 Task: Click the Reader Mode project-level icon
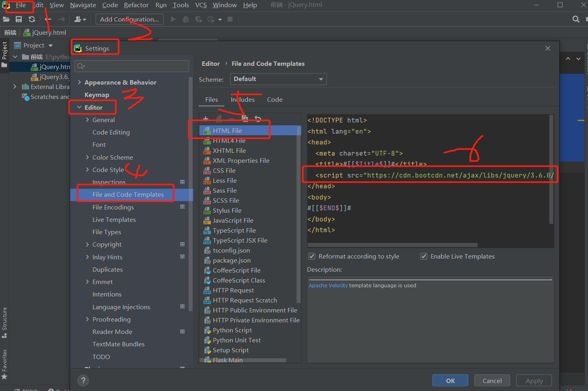[x=183, y=332]
